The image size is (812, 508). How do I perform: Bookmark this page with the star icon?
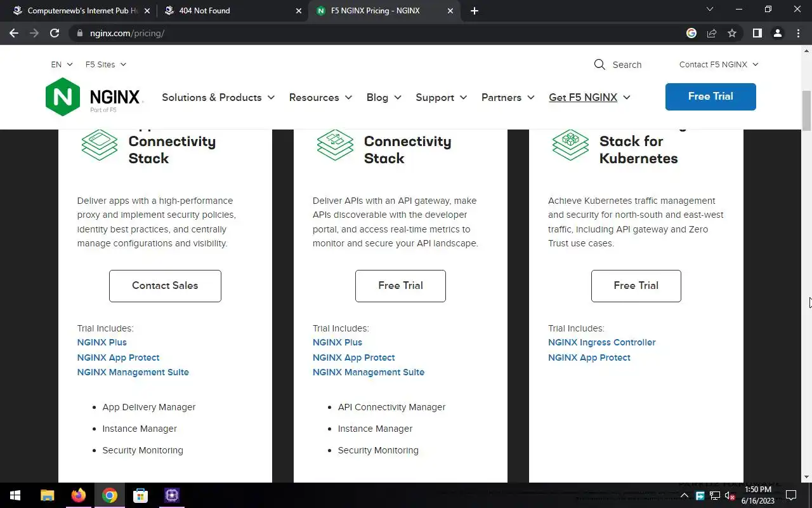(732, 33)
